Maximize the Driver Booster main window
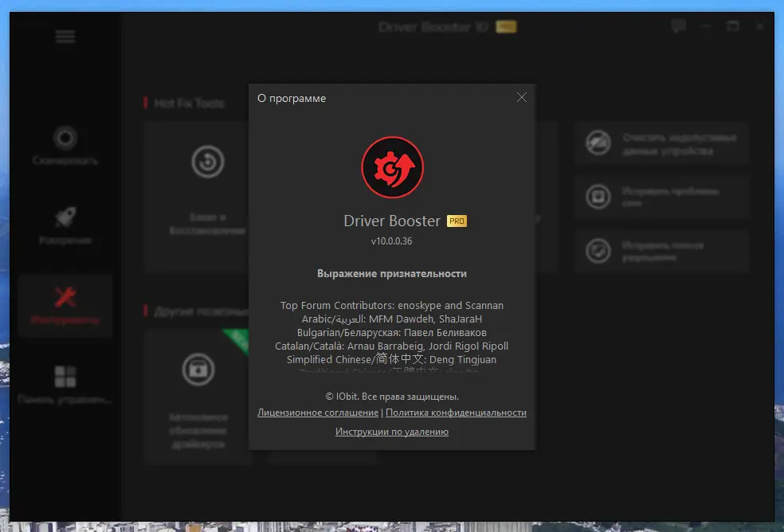This screenshot has width=784, height=532. [733, 26]
